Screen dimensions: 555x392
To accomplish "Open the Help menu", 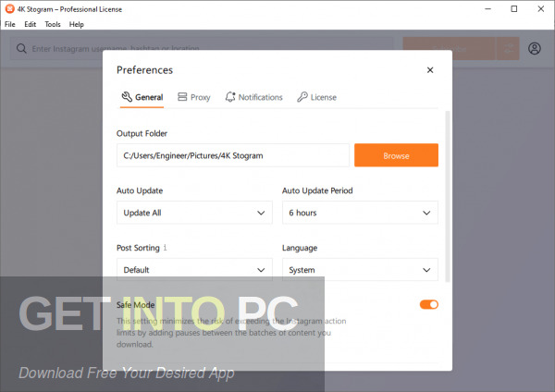I will [x=77, y=24].
